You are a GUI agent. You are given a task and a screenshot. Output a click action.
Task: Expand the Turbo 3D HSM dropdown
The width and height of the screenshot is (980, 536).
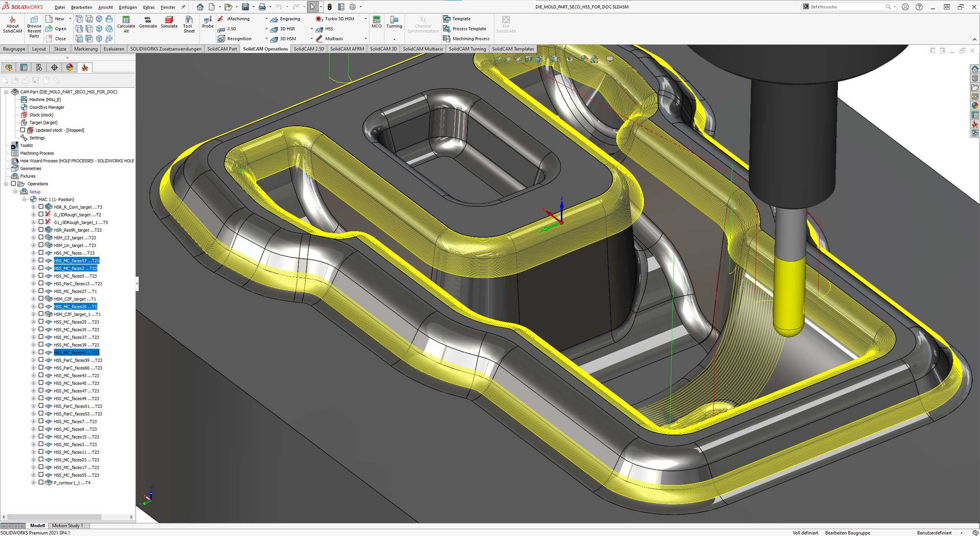click(365, 19)
